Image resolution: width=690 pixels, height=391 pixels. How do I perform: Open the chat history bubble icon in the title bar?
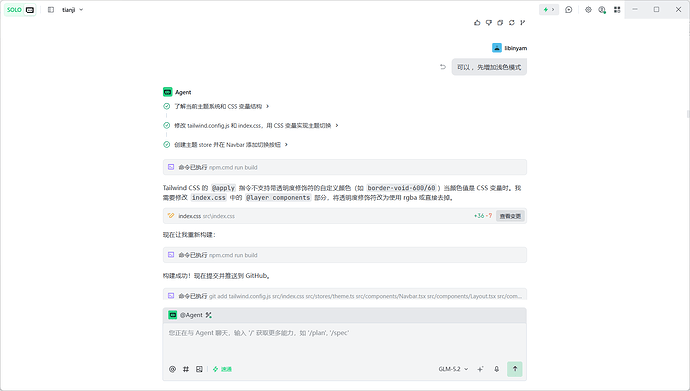coord(569,10)
